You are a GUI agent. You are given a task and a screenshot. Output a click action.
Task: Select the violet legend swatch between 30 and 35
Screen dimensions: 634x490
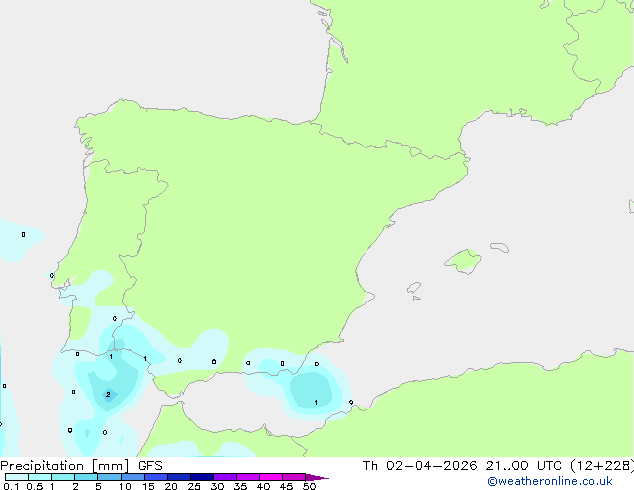pos(225,477)
